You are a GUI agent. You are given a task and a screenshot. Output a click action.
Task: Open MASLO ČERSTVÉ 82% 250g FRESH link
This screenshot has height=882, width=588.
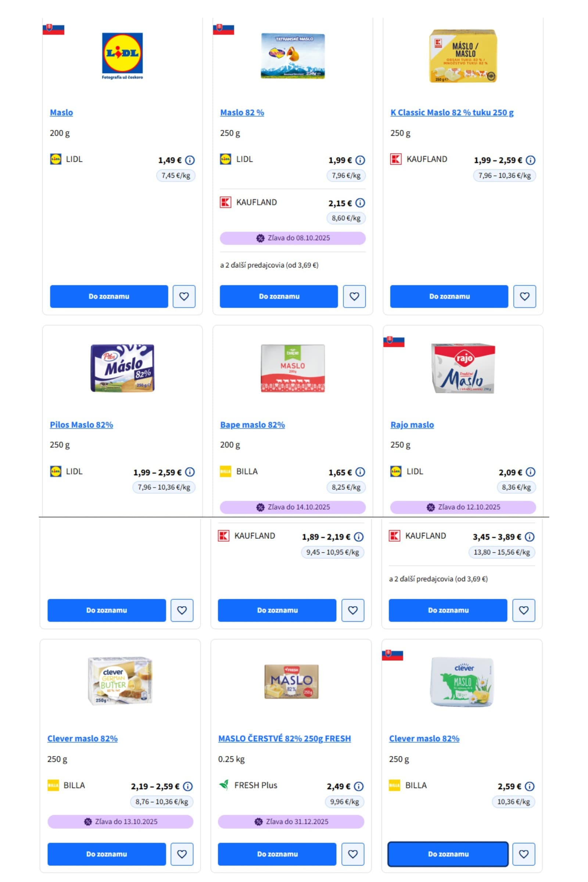pyautogui.click(x=284, y=738)
